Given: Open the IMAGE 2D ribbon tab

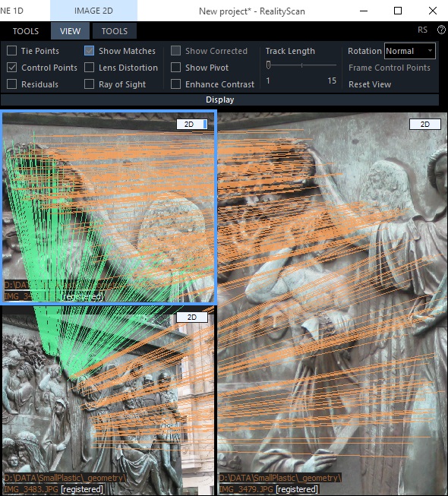Looking at the screenshot, I should [93, 11].
